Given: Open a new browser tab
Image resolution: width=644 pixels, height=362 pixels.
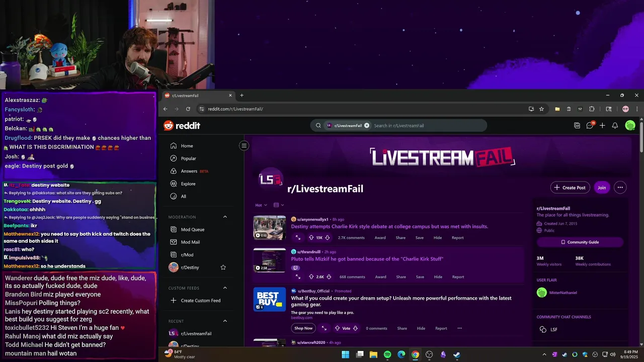Looking at the screenshot, I should coord(242,96).
